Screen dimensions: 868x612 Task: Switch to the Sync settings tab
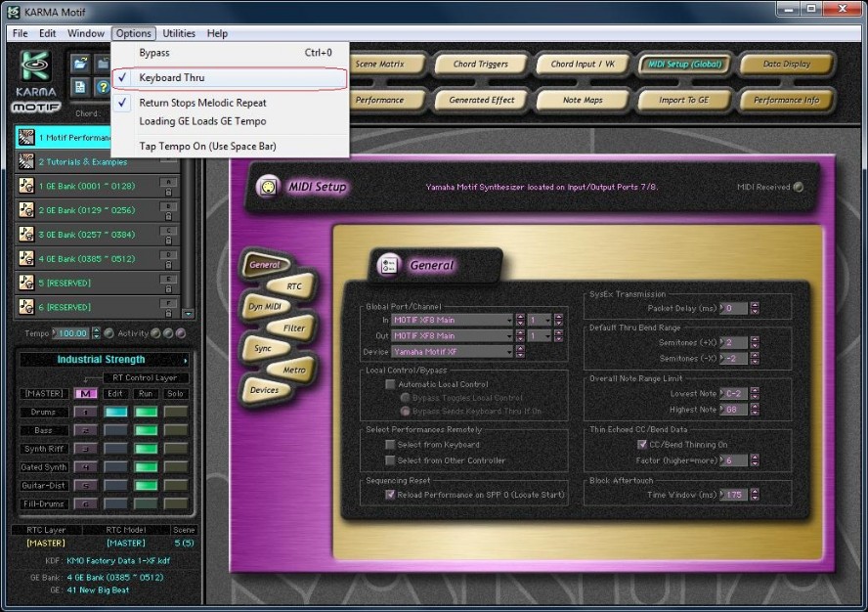pyautogui.click(x=263, y=348)
